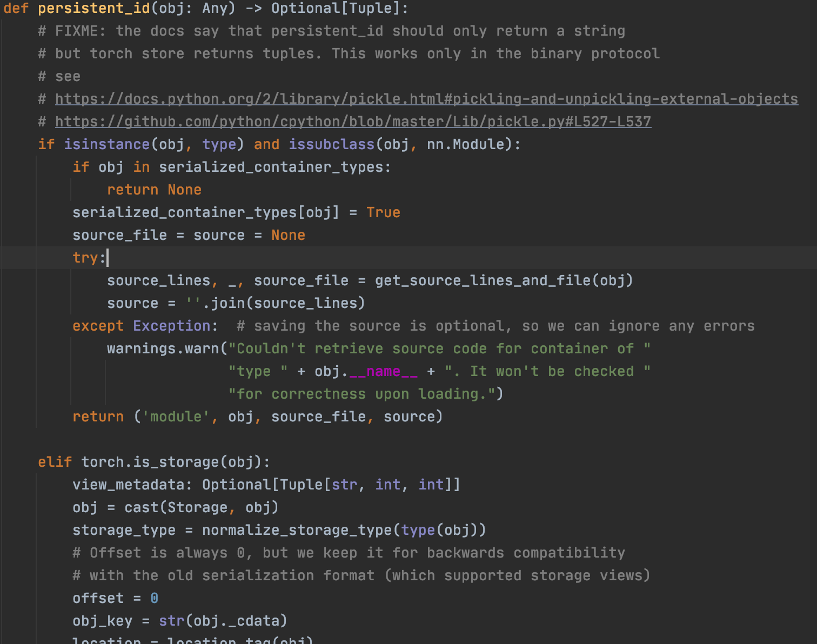Image resolution: width=817 pixels, height=644 pixels.
Task: Click the isinstance keyword in the if statement
Action: click(x=106, y=144)
